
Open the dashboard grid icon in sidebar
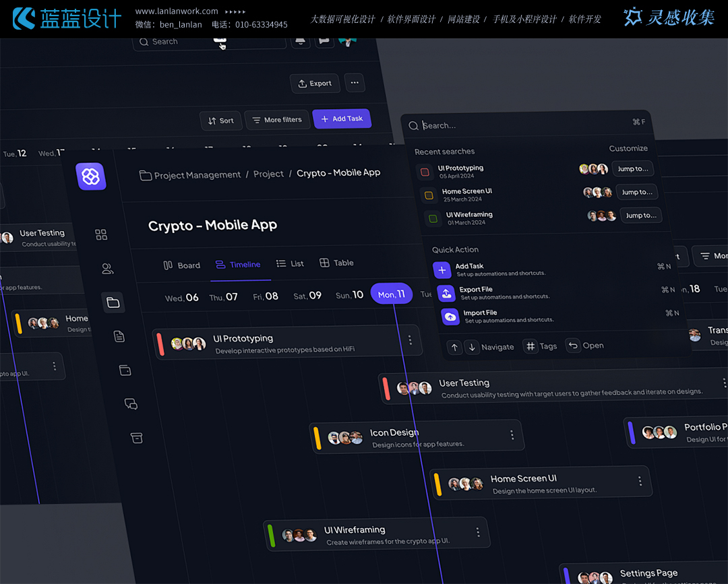click(x=101, y=234)
